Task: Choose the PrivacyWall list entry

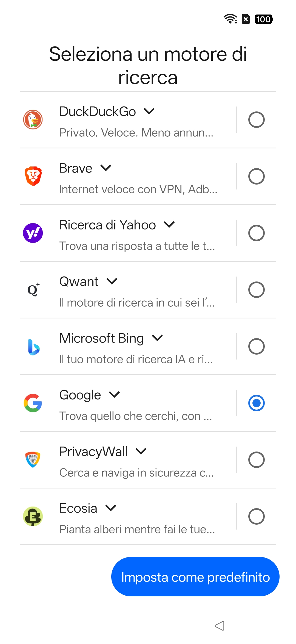Action: (x=136, y=460)
